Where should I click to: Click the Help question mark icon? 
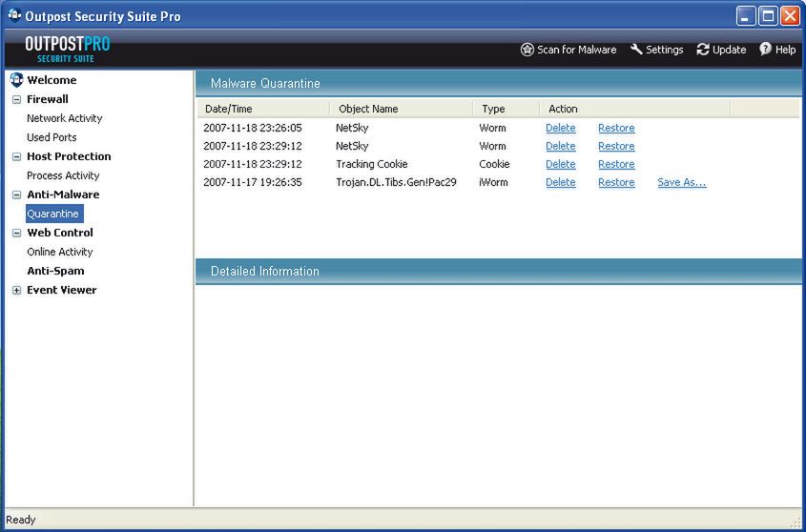765,50
